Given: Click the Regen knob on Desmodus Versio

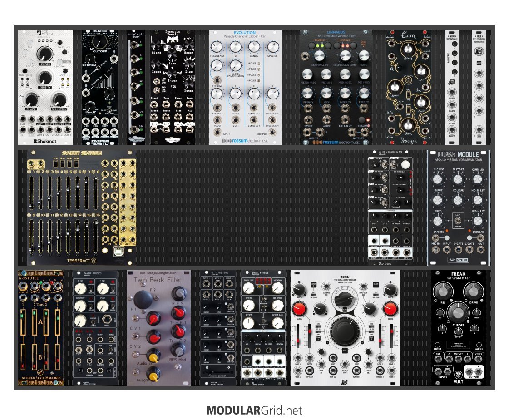Looking at the screenshot, I should coord(188,45).
